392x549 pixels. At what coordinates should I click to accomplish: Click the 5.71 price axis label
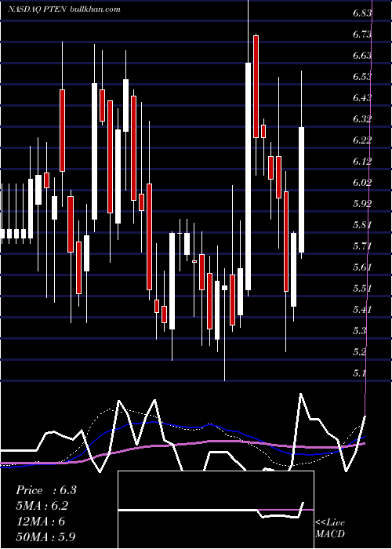tap(362, 245)
